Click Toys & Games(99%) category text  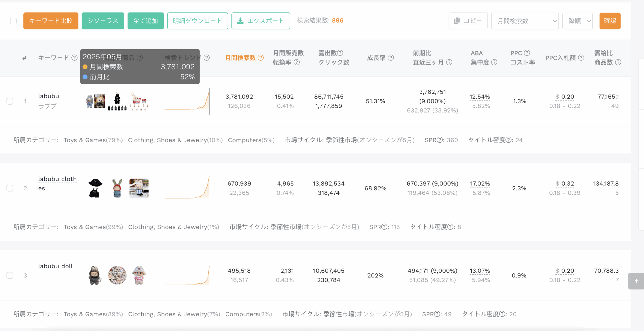coord(93,227)
